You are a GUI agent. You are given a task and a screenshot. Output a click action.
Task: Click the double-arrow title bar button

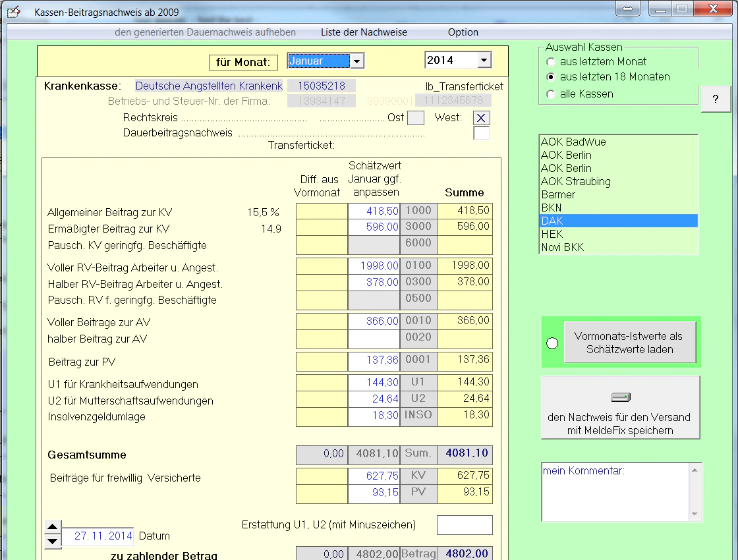point(627,9)
